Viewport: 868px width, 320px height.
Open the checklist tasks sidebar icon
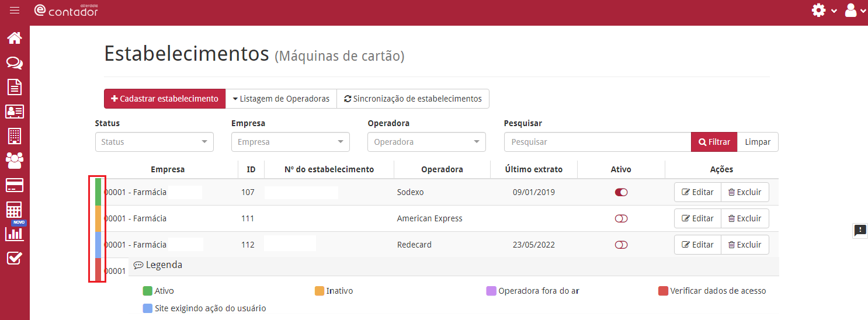pos(15,258)
